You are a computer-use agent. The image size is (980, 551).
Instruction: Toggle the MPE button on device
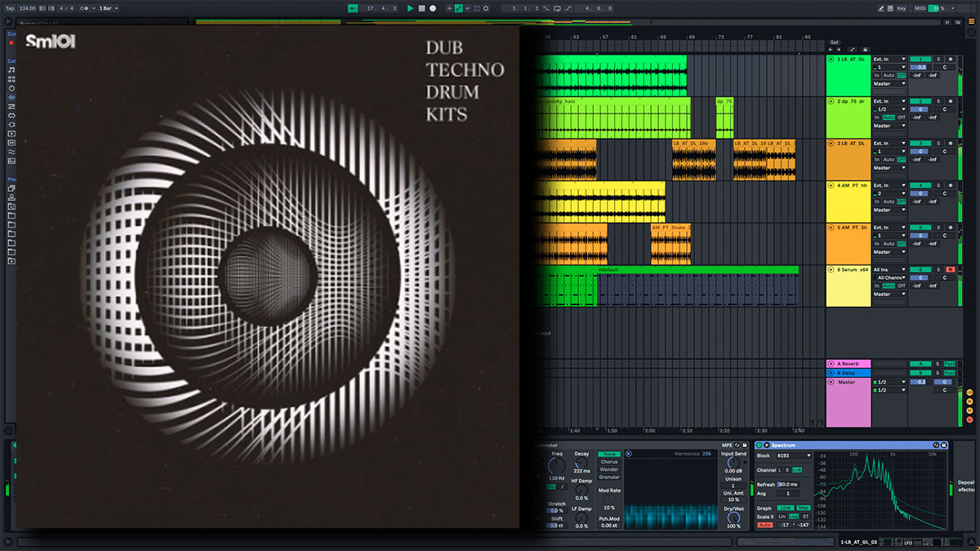[727, 445]
